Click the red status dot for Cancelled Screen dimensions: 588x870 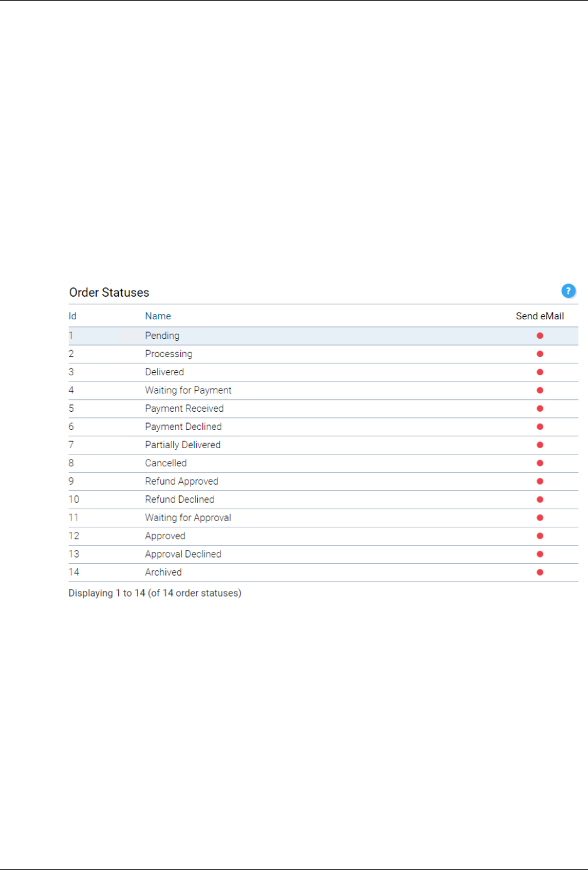(540, 463)
